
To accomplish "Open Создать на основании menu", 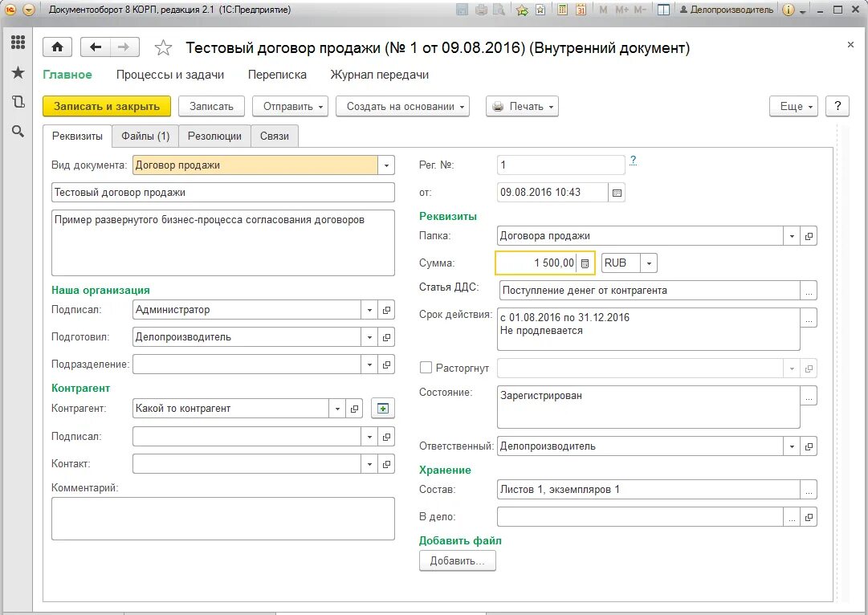I will coord(402,106).
